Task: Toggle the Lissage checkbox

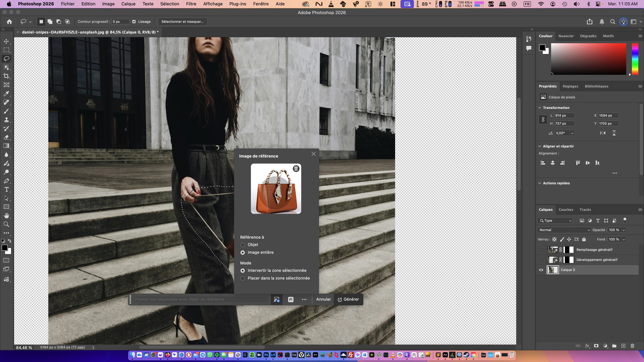Action: tap(134, 22)
